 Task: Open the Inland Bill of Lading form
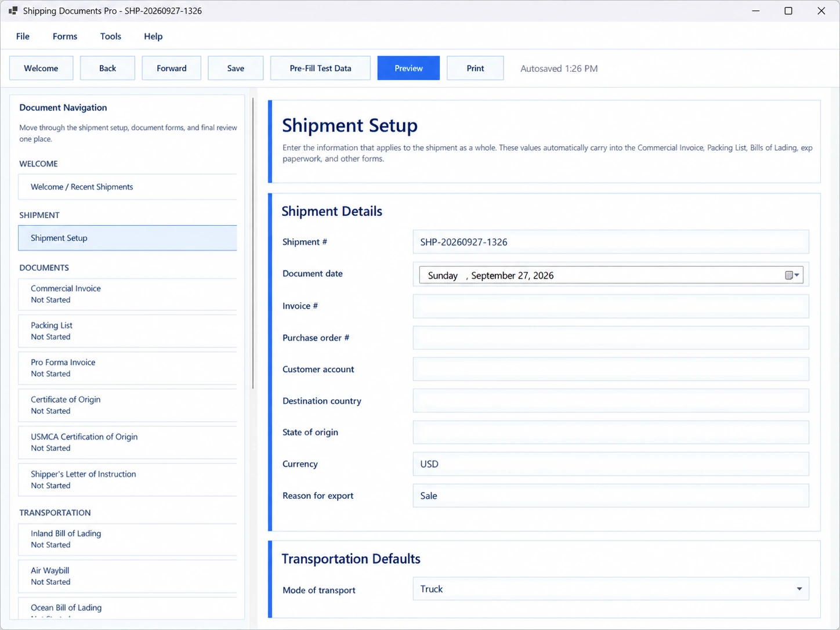tap(128, 539)
